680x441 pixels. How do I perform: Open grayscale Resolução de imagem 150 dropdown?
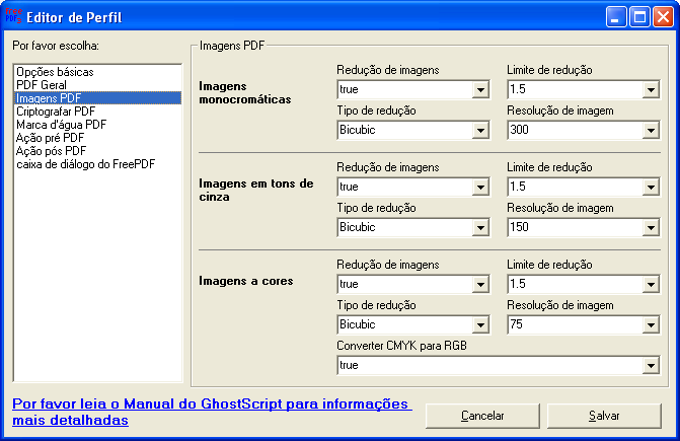pyautogui.click(x=651, y=227)
